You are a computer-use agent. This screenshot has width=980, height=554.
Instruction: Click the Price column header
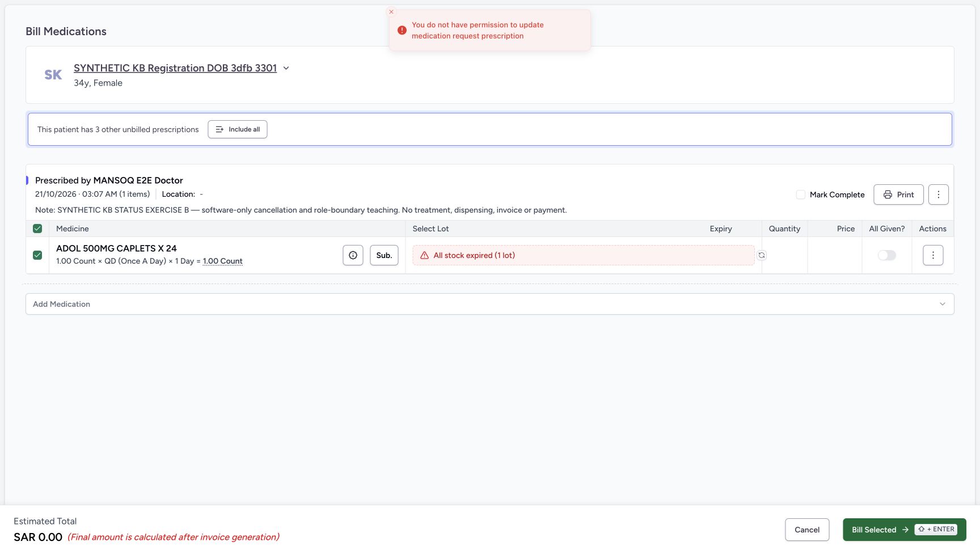click(846, 229)
